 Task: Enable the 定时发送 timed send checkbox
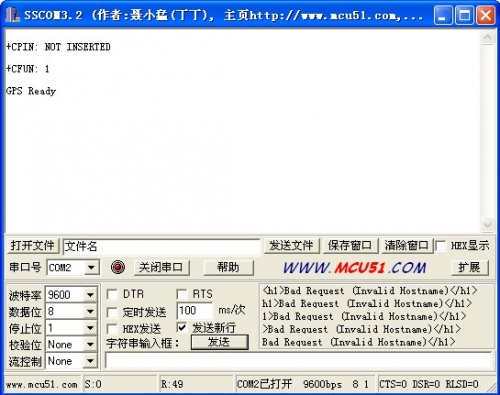click(112, 312)
